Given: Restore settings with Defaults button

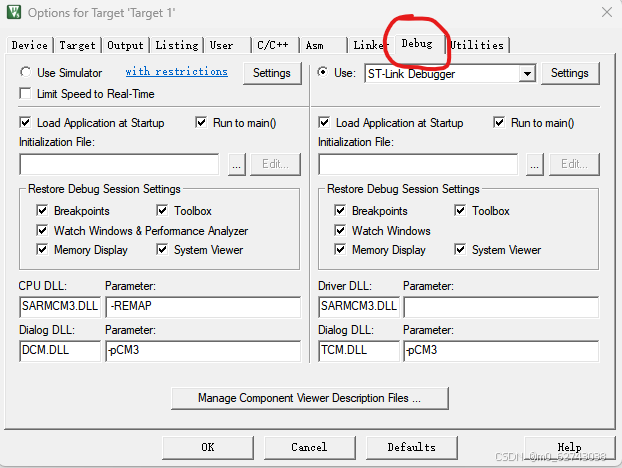Looking at the screenshot, I should pos(411,447).
